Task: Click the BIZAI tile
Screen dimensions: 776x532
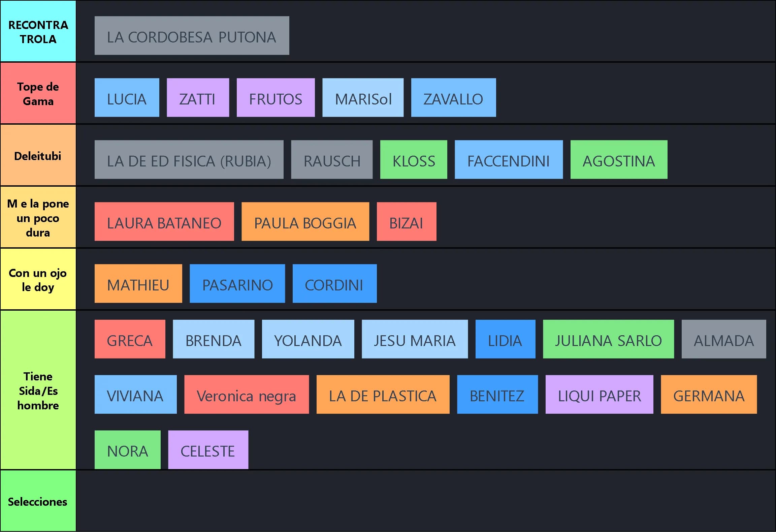Action: [x=407, y=222]
